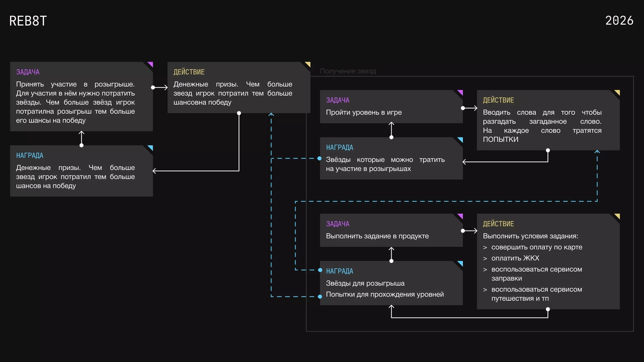Click the yellow corner marker on the Вводить слова card
The height and width of the screenshot is (362, 644).
618,92
